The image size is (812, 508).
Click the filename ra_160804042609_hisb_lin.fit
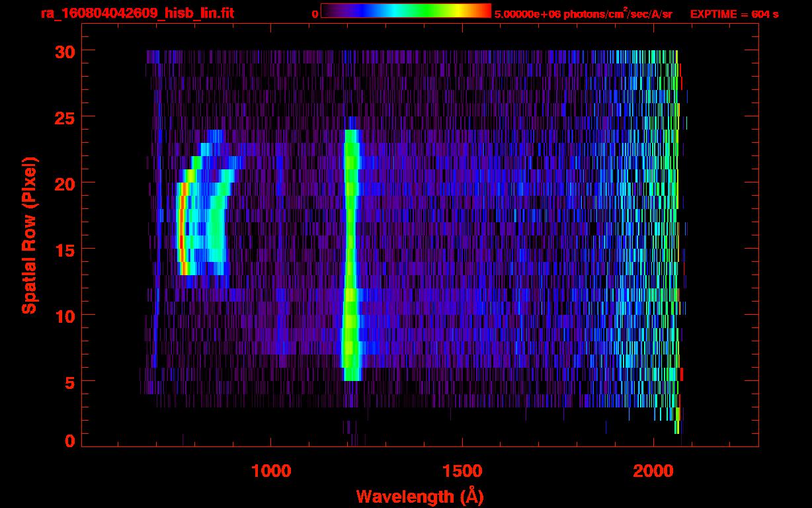click(137, 13)
